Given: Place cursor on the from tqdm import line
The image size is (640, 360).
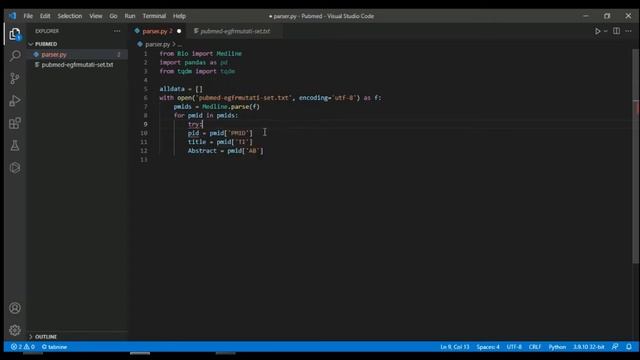Looking at the screenshot, I should 197,71.
